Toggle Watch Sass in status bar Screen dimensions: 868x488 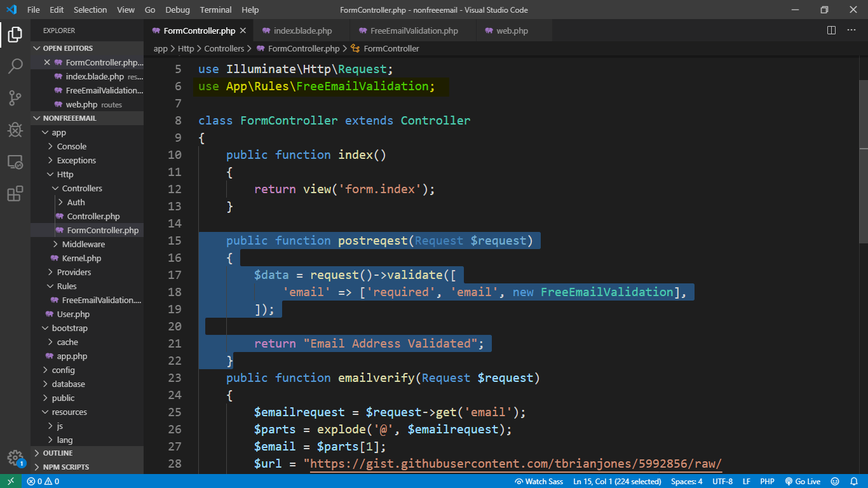[x=539, y=482]
